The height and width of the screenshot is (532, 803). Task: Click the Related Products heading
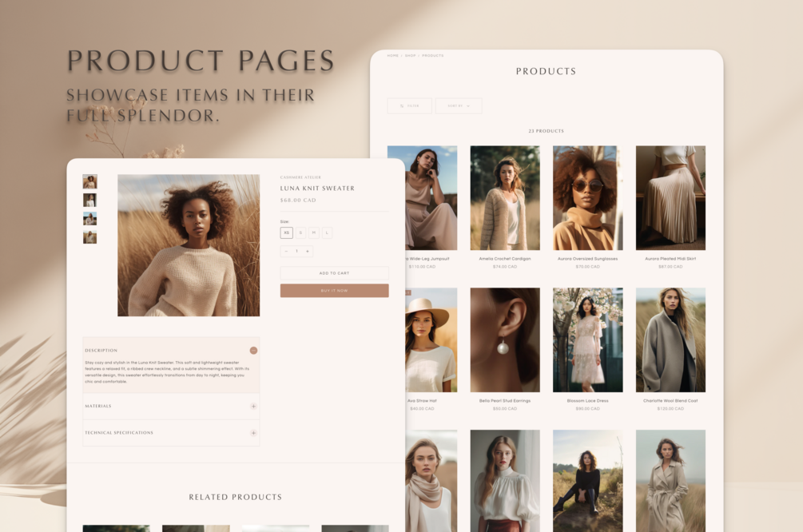click(x=236, y=497)
